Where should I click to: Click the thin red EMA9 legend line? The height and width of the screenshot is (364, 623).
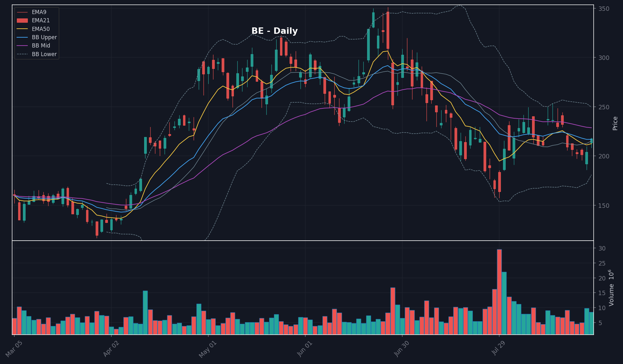tap(22, 12)
